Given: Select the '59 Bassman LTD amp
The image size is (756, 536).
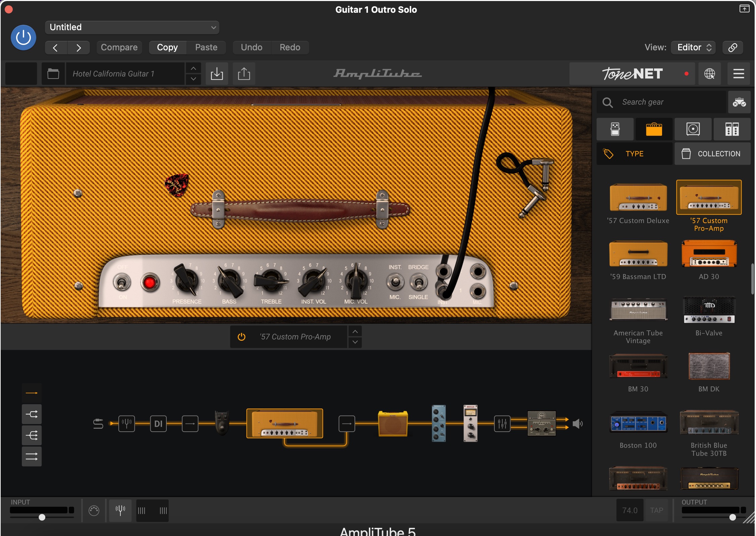Looking at the screenshot, I should (x=638, y=254).
